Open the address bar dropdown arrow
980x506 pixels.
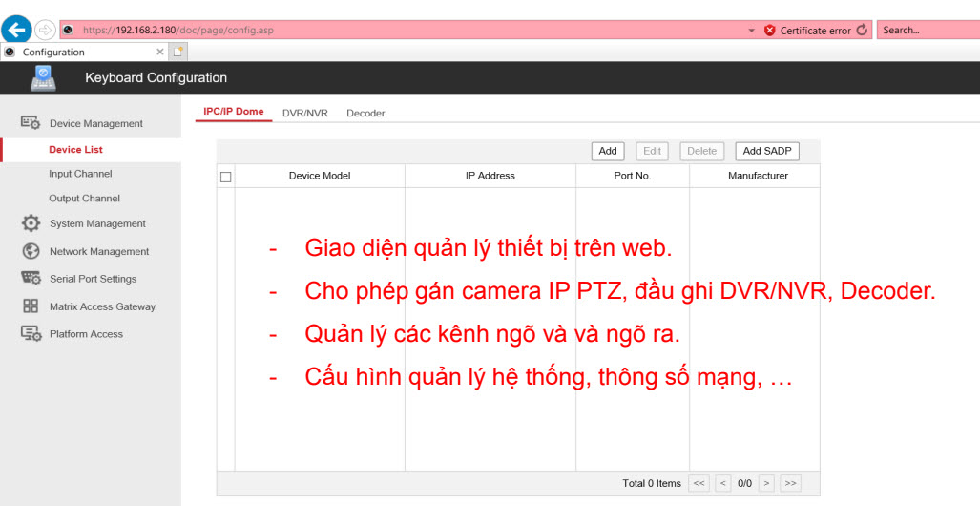[752, 31]
